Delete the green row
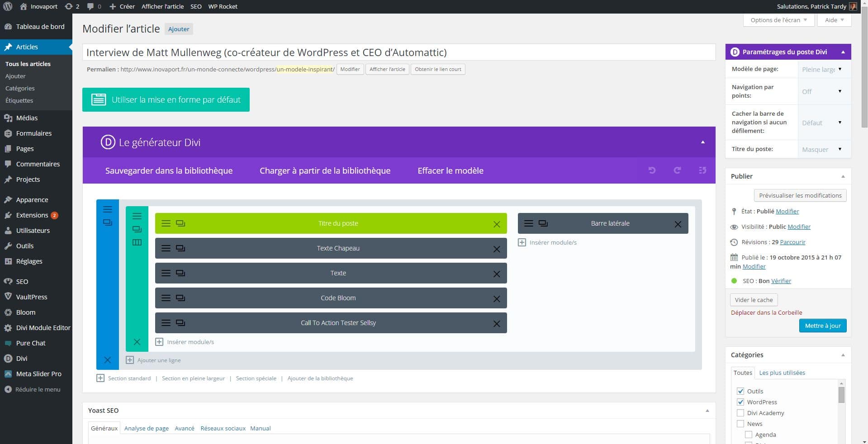Viewport: 868px width, 444px height. pyautogui.click(x=137, y=342)
